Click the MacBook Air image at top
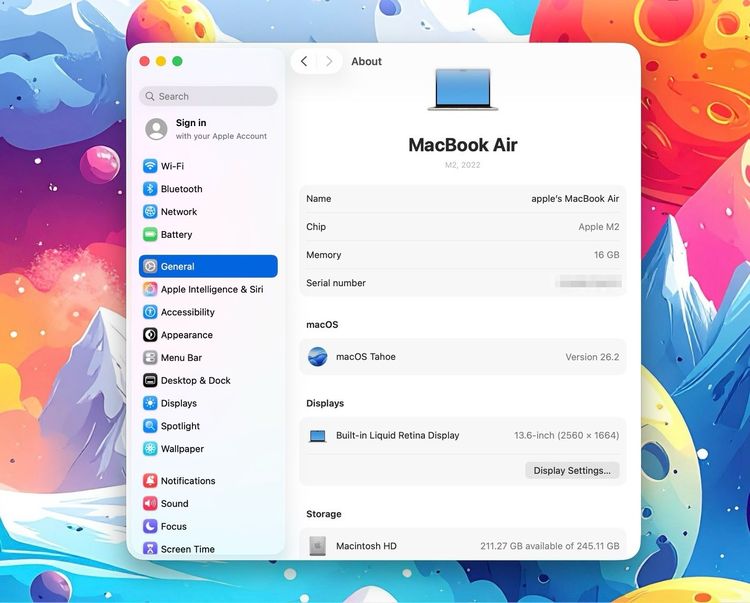 pos(463,90)
